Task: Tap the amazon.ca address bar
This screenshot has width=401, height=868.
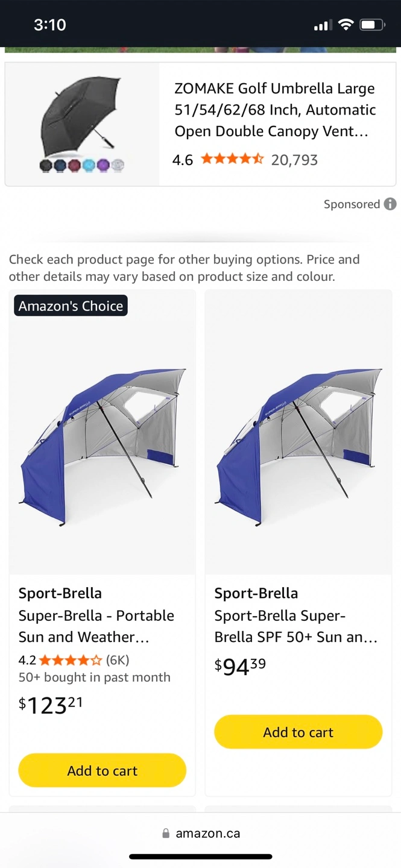Action: (x=201, y=834)
